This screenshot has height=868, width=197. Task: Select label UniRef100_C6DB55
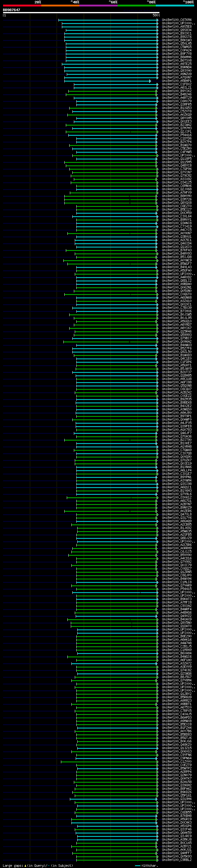pyautogui.click(x=176, y=813)
